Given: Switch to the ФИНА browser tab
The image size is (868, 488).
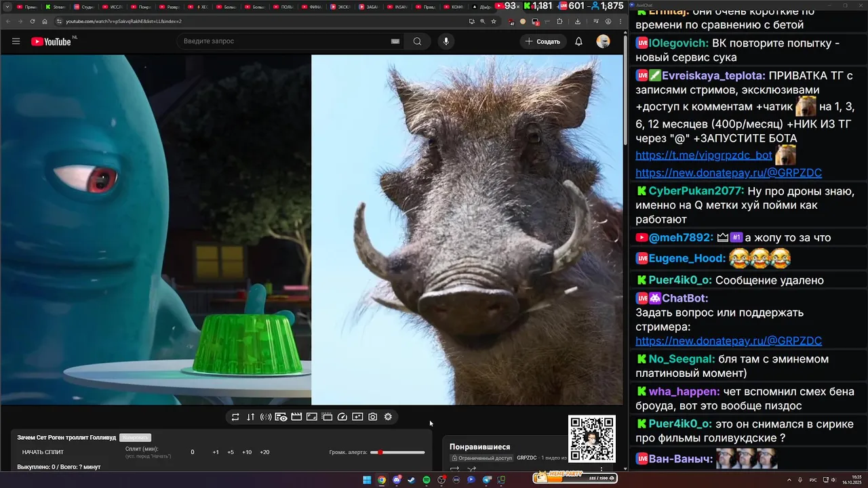Looking at the screenshot, I should pyautogui.click(x=311, y=7).
